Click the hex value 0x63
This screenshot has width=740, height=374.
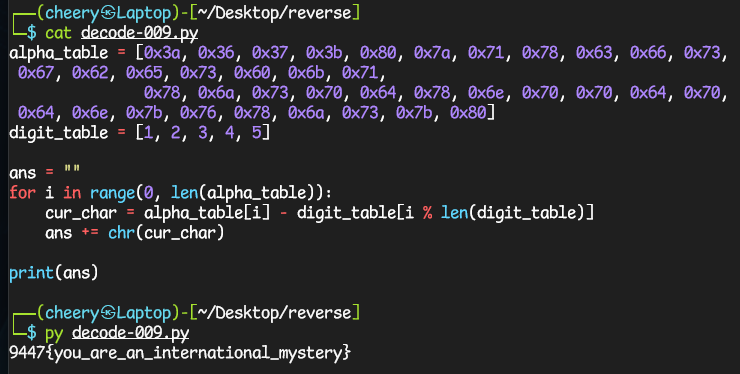point(594,52)
